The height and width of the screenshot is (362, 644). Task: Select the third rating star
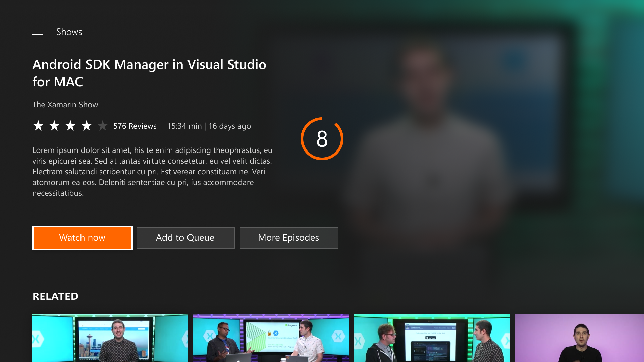coord(70,126)
